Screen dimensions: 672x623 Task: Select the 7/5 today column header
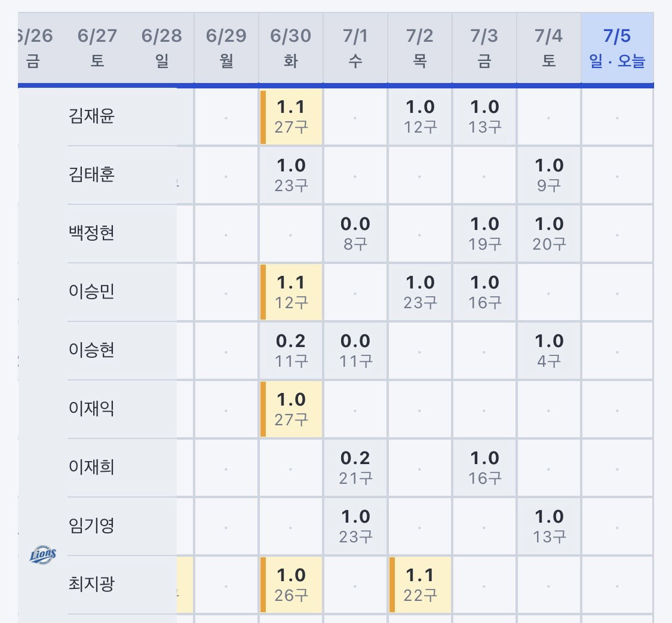tap(617, 48)
